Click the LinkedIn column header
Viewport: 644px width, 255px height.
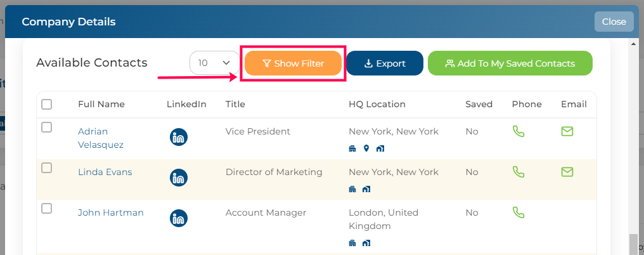click(x=186, y=105)
